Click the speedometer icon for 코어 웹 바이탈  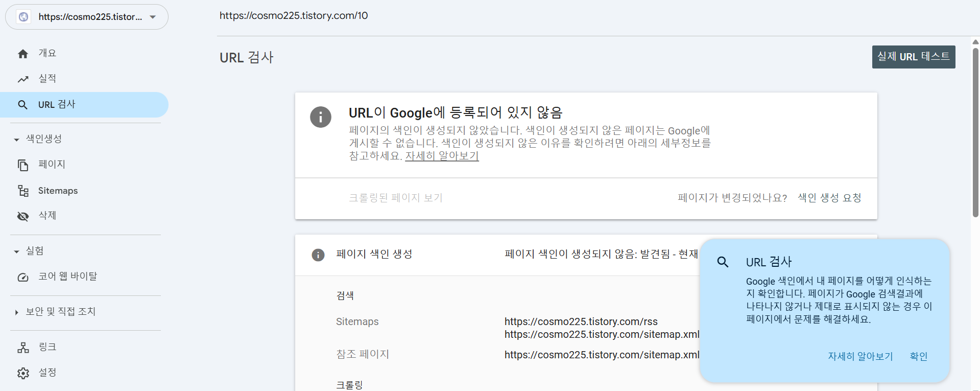coord(23,277)
